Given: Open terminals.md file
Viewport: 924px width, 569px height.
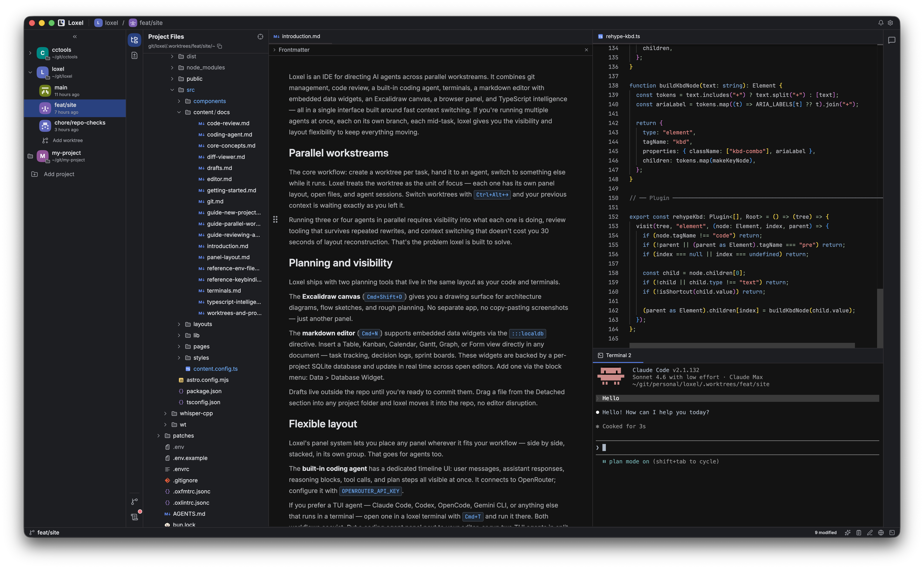Looking at the screenshot, I should click(x=224, y=291).
